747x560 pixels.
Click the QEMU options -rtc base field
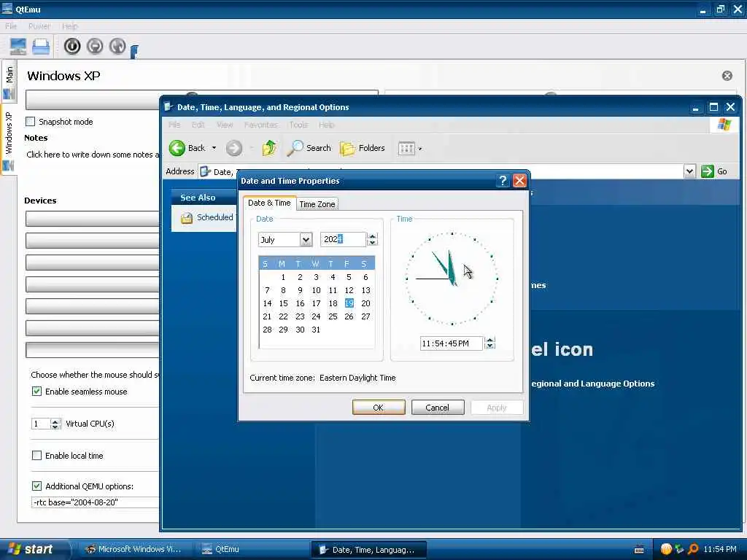[96, 502]
